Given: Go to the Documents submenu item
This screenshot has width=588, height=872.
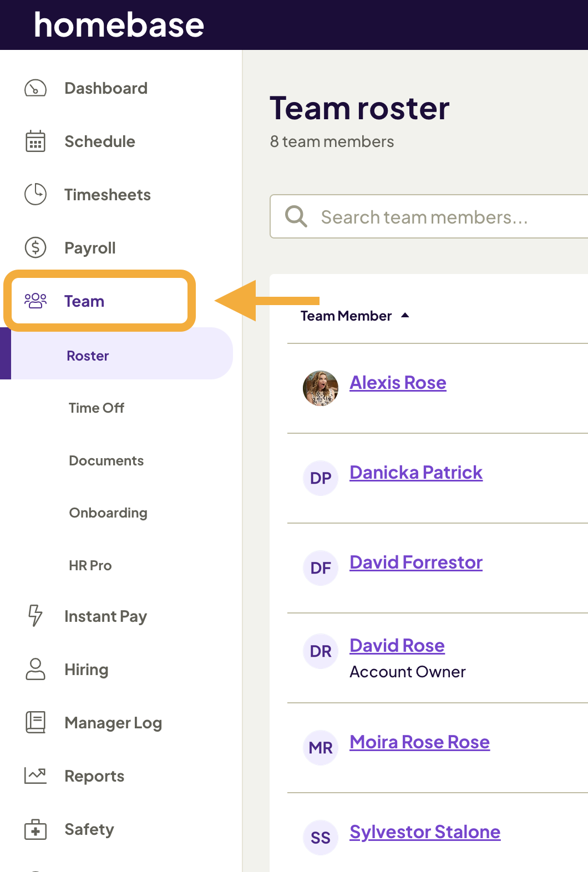Looking at the screenshot, I should (106, 460).
